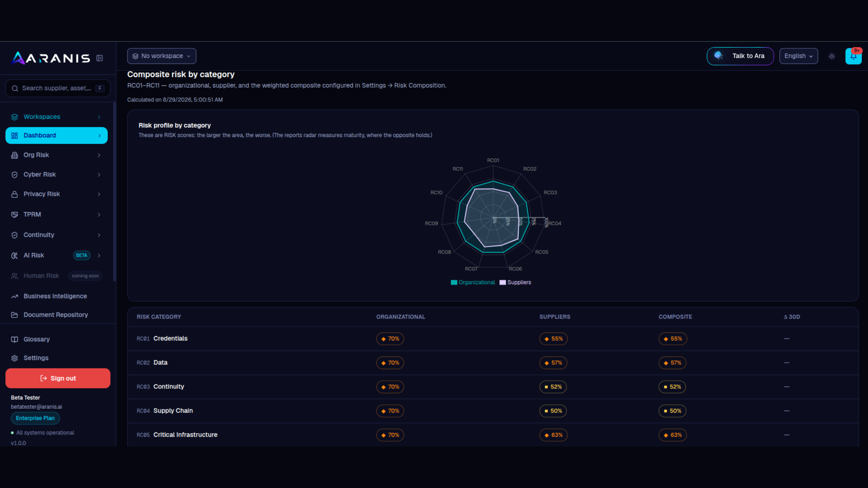The height and width of the screenshot is (488, 868).
Task: Open Continuity in the sidebar
Action: click(x=56, y=235)
